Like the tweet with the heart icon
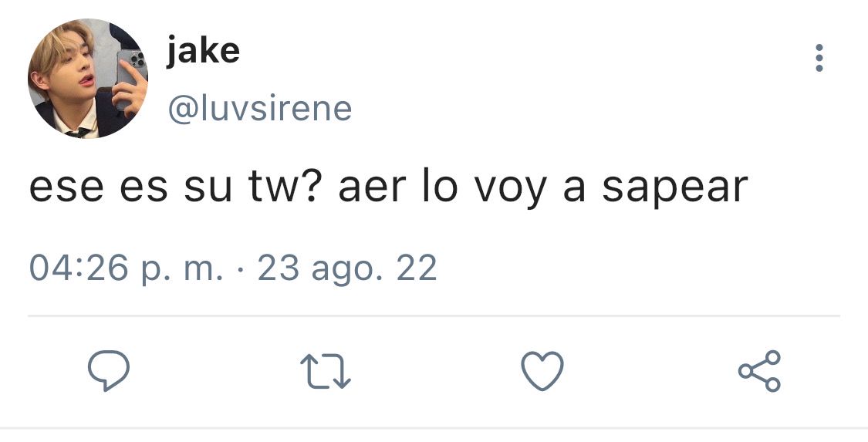The height and width of the screenshot is (442, 868). (542, 370)
